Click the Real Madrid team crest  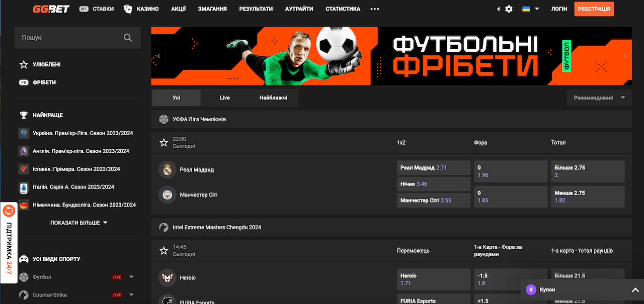(167, 170)
